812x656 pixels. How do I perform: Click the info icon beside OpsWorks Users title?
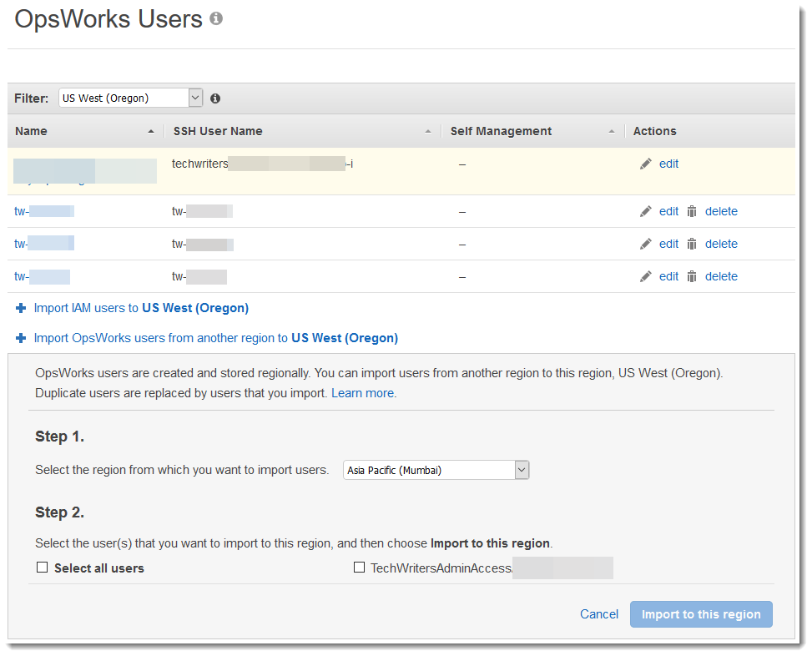(x=216, y=18)
